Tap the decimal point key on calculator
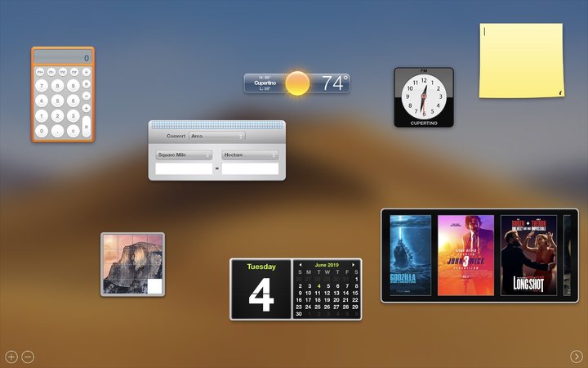 click(57, 131)
